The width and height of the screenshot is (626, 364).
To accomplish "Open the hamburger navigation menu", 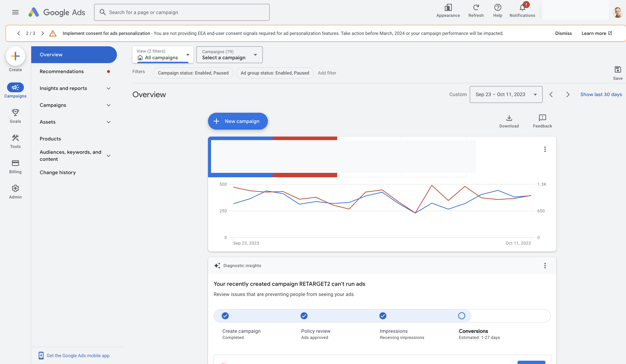I will pos(15,12).
